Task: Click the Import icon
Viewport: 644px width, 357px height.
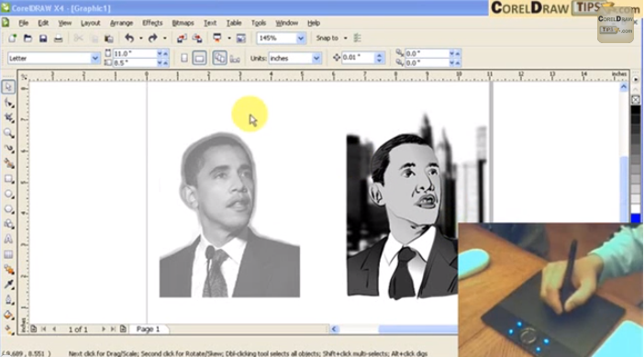Action: point(182,39)
